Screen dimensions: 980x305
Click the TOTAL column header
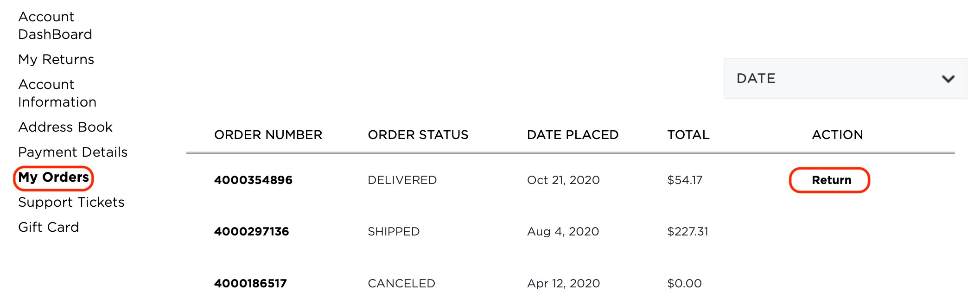coord(688,135)
